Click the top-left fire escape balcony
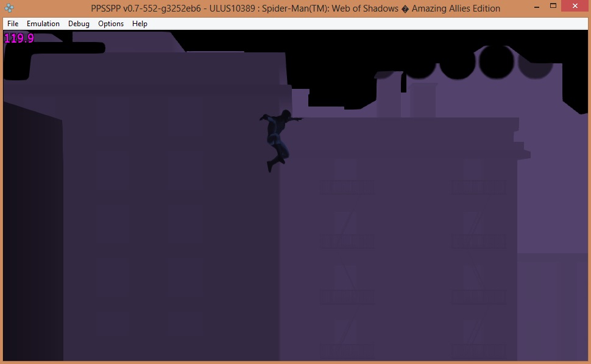This screenshot has width=591, height=364. 347,187
